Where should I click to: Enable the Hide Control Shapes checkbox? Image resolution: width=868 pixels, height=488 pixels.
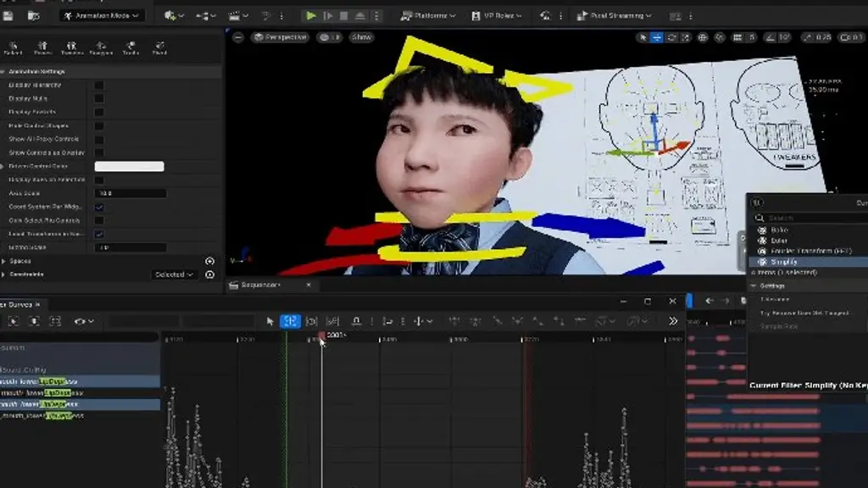click(x=99, y=126)
